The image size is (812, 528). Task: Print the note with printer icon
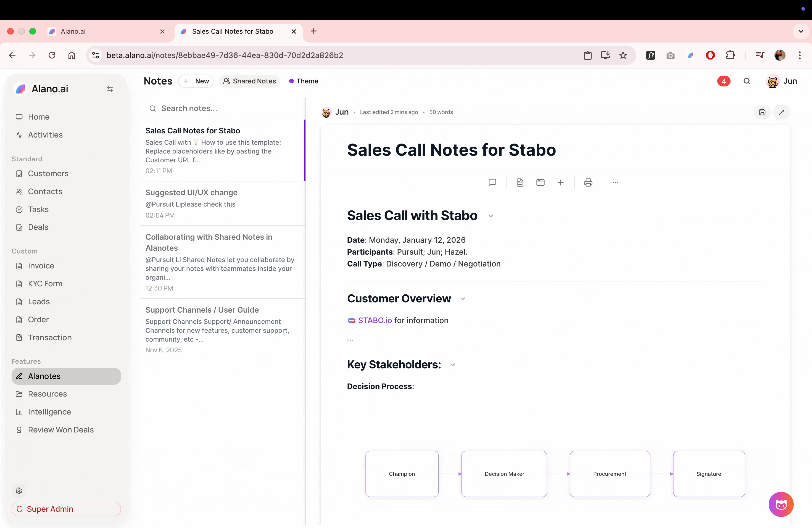(x=588, y=183)
